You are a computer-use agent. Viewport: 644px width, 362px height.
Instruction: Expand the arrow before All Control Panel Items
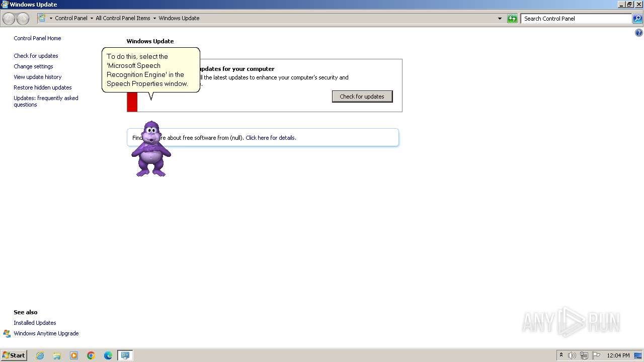(92, 18)
